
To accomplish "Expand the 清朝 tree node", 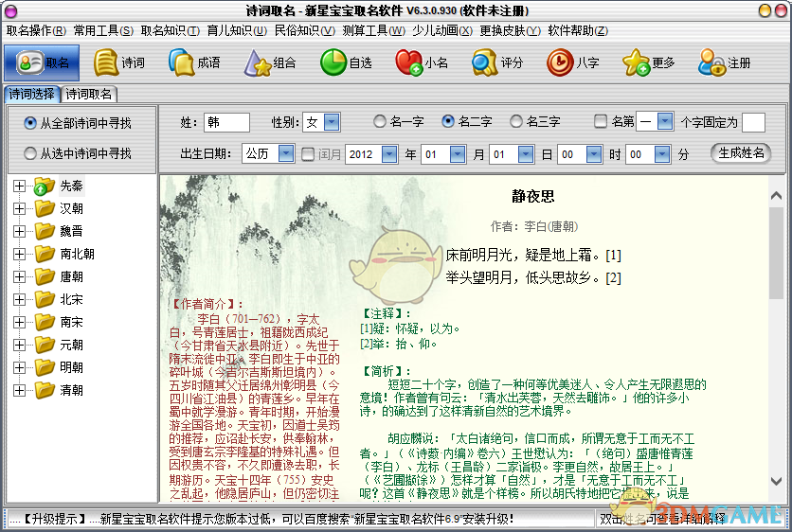I will tap(19, 390).
